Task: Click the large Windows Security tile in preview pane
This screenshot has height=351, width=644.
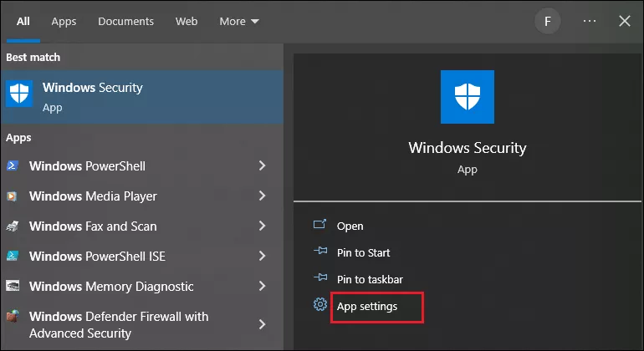Action: point(468,97)
